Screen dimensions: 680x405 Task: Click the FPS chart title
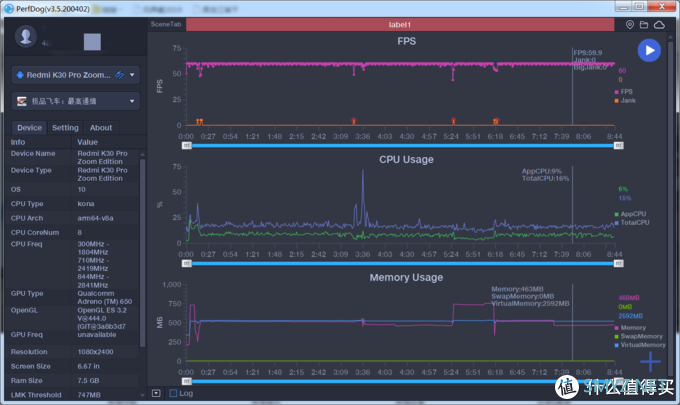406,41
